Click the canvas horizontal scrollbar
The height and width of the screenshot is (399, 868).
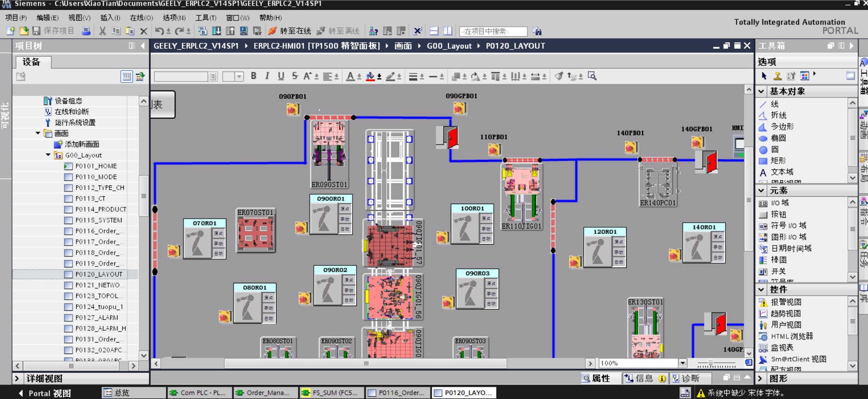coord(365,363)
